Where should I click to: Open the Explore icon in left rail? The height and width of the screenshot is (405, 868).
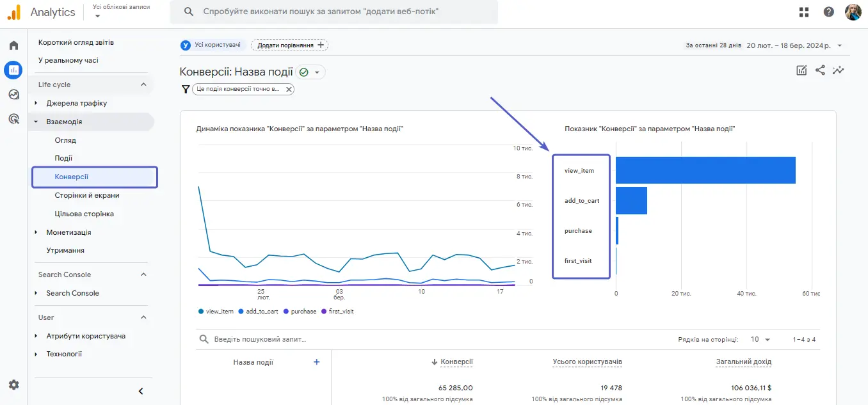tap(13, 94)
